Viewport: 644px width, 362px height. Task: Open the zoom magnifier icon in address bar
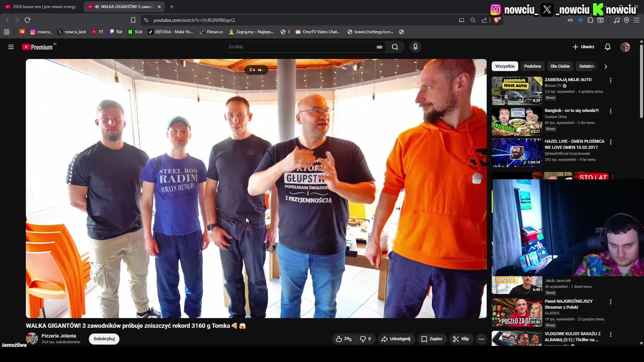[x=473, y=20]
